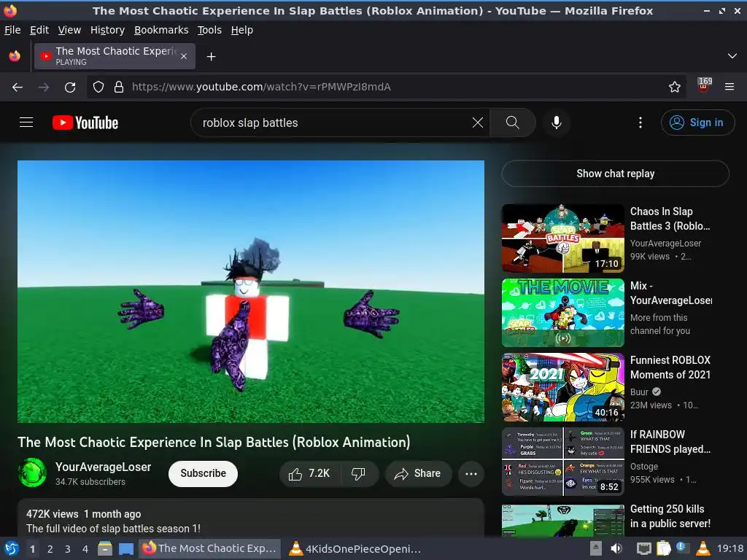Open the taskbar start menu icon
Screen dimensions: 747x560
coord(12,548)
